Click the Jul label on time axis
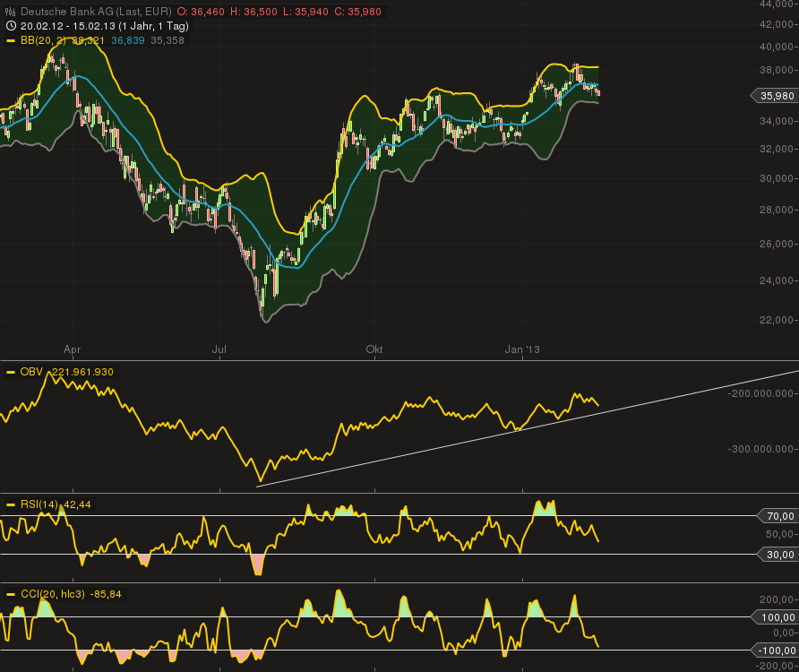The width and height of the screenshot is (799, 672). [x=219, y=349]
